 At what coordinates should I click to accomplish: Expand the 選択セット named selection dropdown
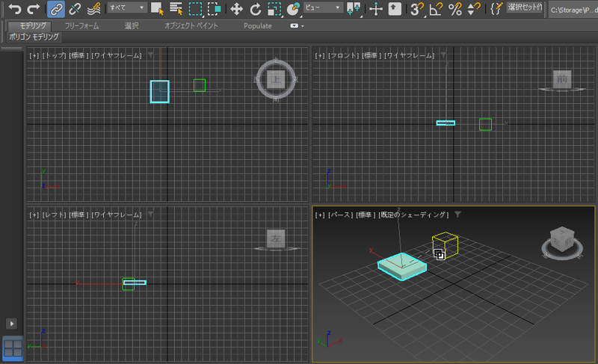[x=525, y=7]
